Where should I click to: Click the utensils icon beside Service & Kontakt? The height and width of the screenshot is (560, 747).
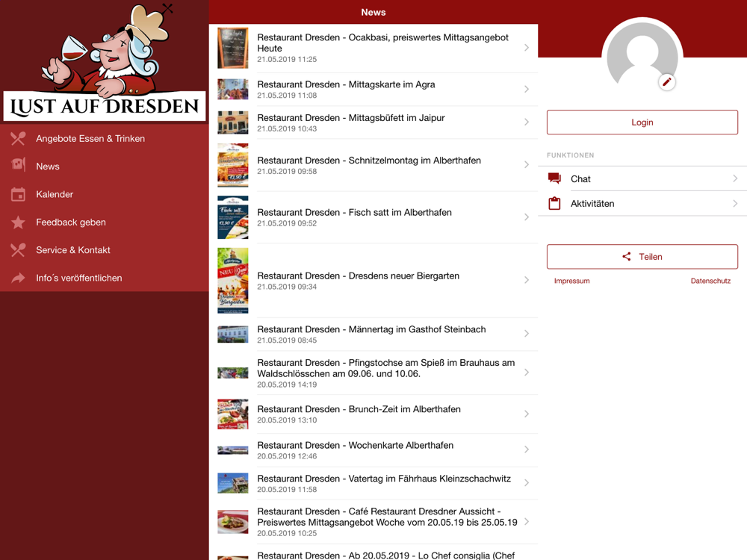click(x=18, y=250)
